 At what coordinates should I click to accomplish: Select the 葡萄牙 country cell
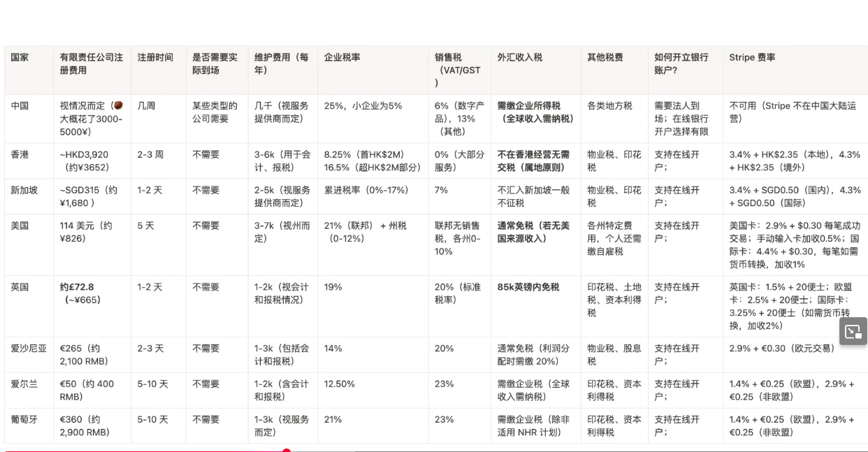24,420
